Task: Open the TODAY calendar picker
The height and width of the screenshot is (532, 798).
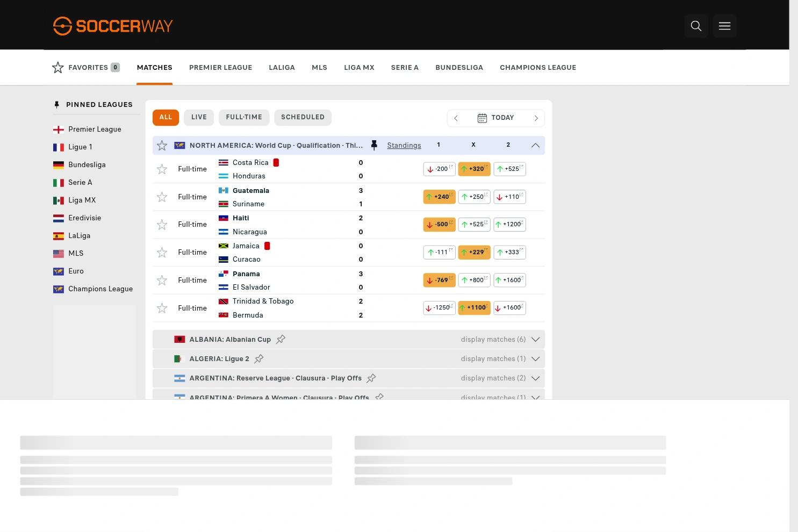Action: tap(495, 118)
